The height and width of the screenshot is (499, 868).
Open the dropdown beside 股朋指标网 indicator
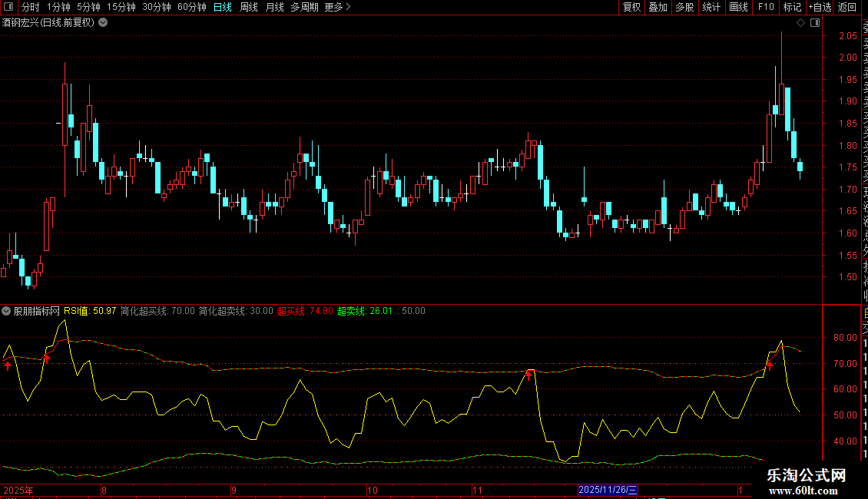point(6,311)
